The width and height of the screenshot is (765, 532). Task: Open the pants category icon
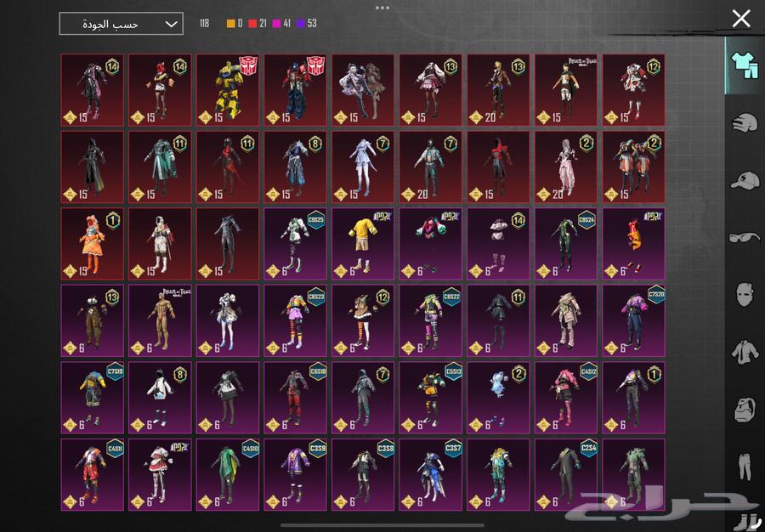744,466
